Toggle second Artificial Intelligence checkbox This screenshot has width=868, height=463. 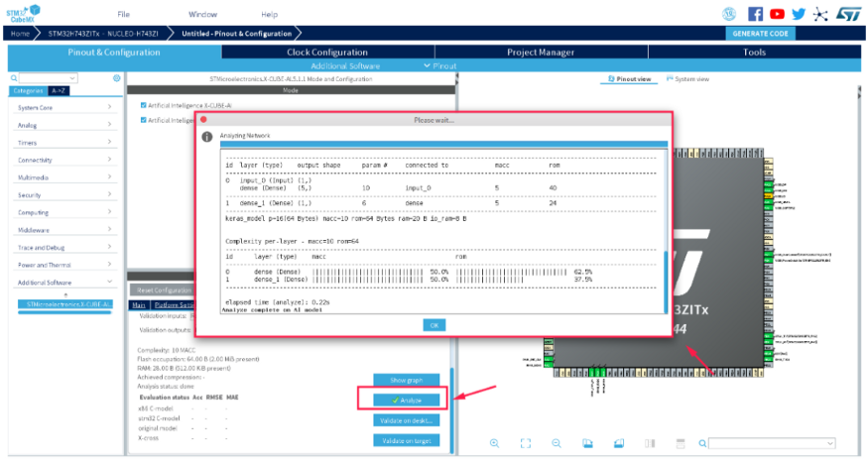[144, 120]
